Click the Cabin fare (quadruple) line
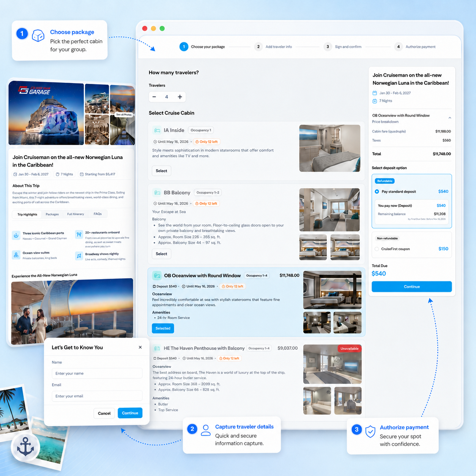 click(x=411, y=131)
